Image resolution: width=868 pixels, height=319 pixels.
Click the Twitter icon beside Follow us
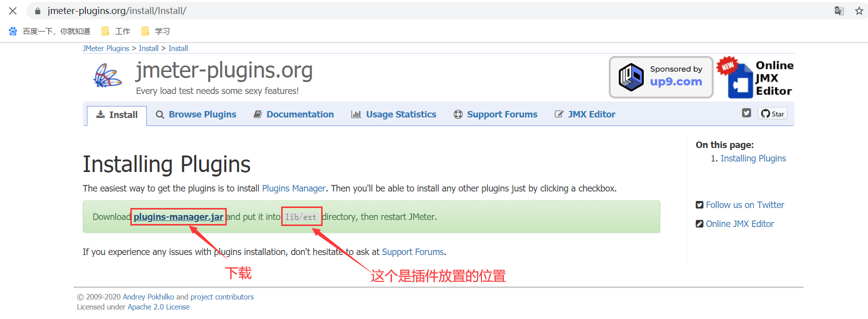pyautogui.click(x=700, y=205)
